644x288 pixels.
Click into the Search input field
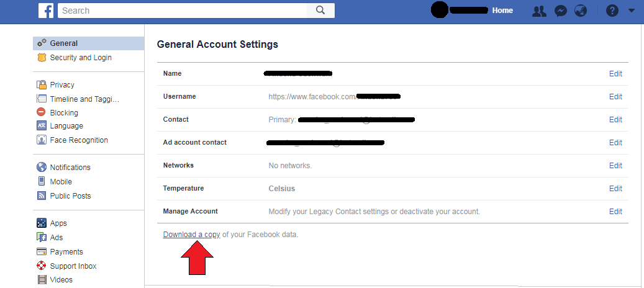tap(183, 11)
